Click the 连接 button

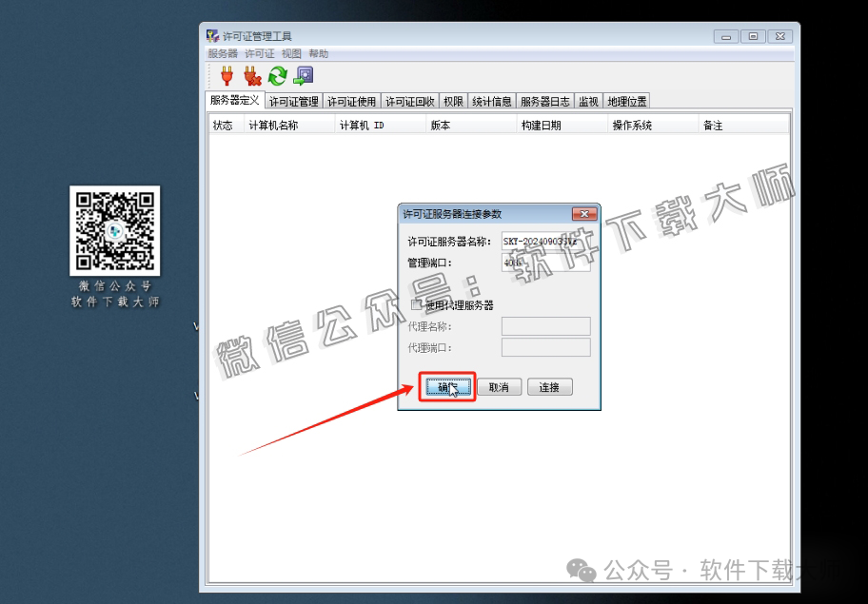pyautogui.click(x=549, y=386)
